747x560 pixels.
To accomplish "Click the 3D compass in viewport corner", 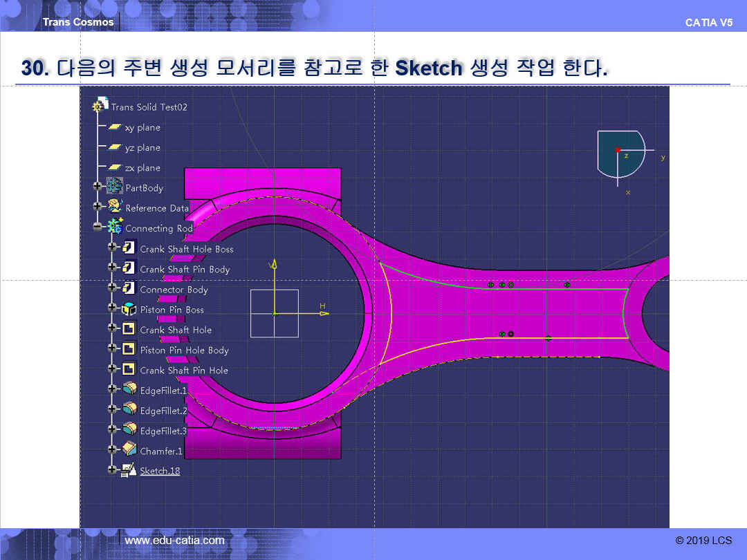I will click(620, 152).
